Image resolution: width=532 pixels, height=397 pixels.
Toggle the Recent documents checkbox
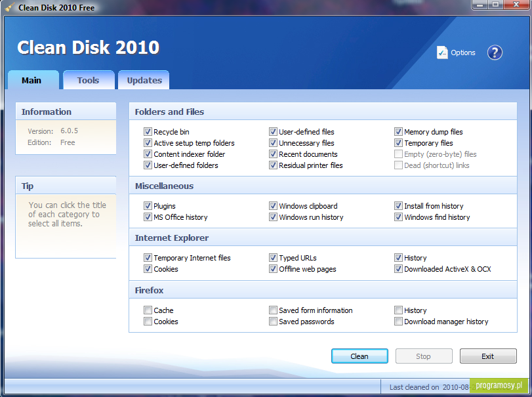point(273,154)
